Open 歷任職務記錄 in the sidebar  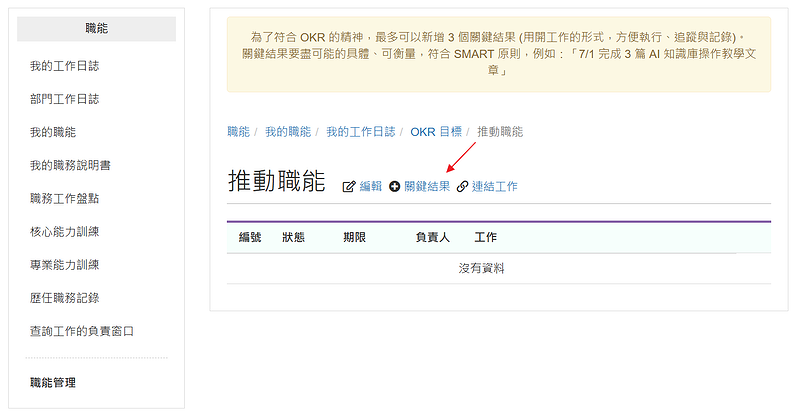point(64,298)
